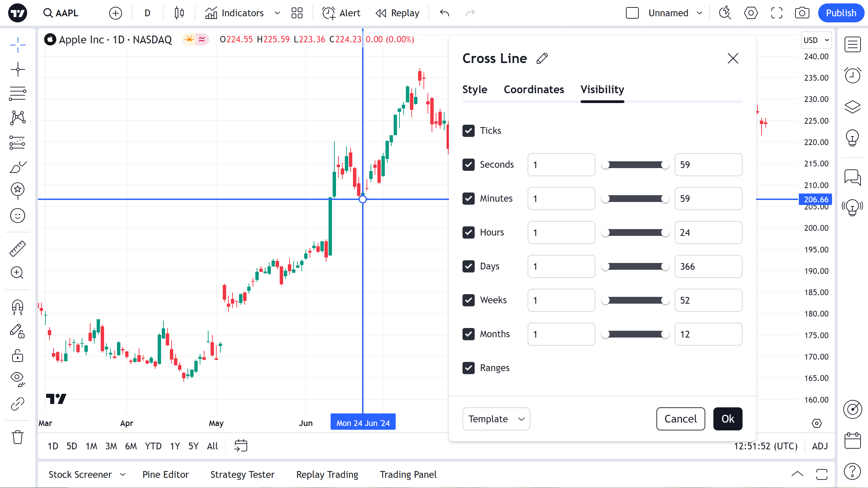Select the Brush drawing tool

pos(18,167)
